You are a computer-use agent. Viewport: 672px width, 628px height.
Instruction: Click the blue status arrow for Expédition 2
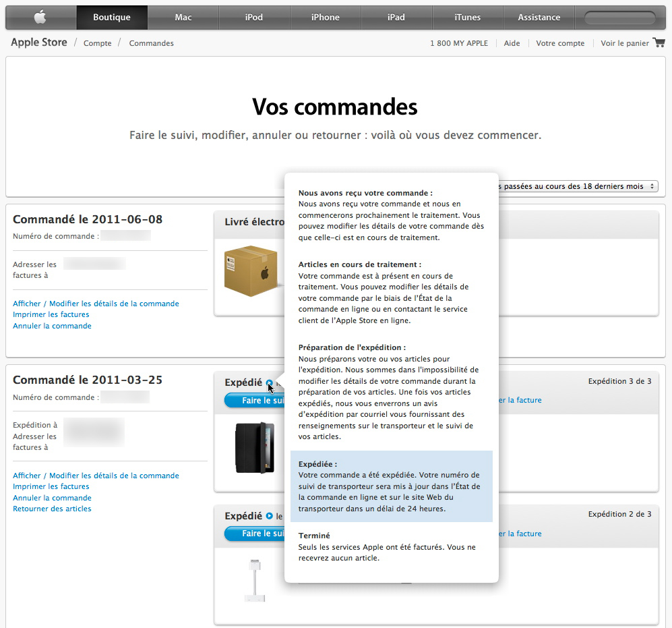click(x=269, y=516)
